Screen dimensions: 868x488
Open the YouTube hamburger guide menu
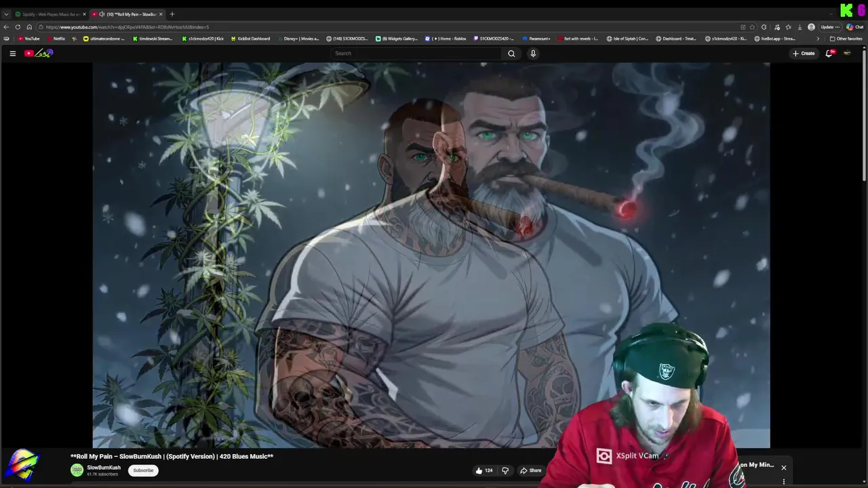click(12, 54)
